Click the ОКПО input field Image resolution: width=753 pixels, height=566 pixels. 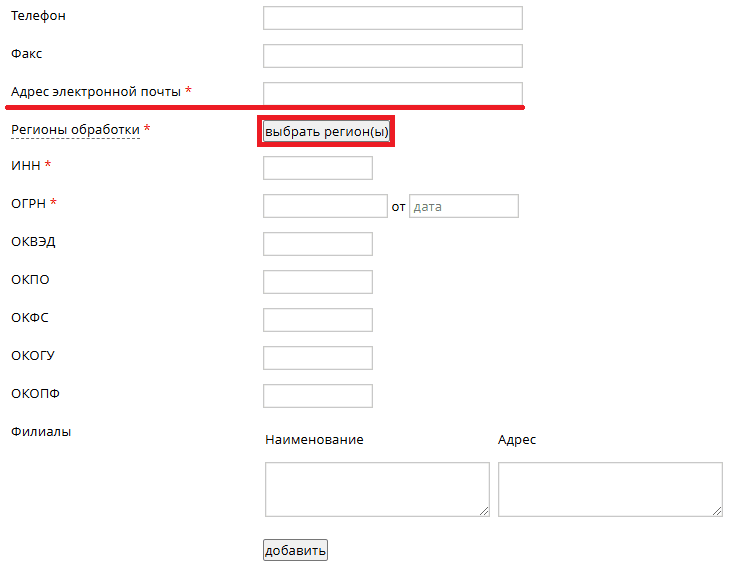click(317, 282)
